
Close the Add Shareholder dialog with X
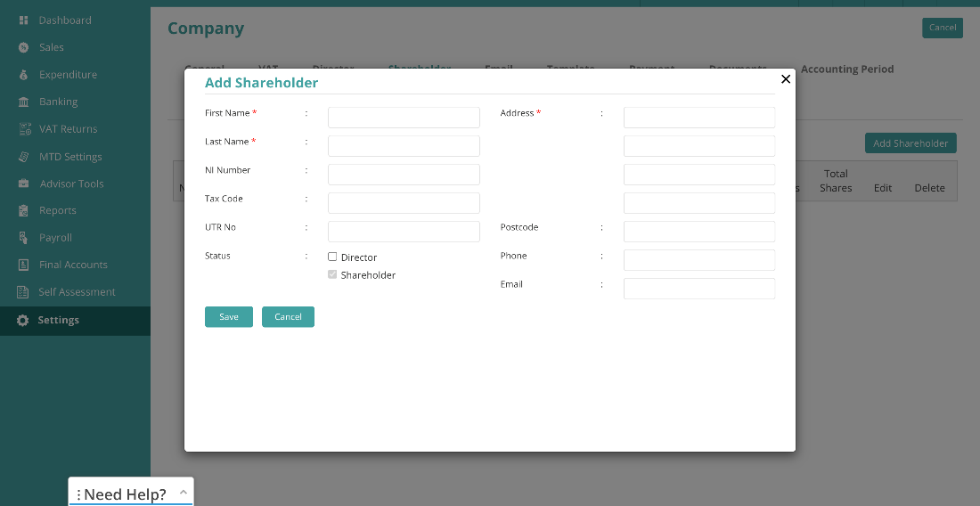pyautogui.click(x=786, y=78)
